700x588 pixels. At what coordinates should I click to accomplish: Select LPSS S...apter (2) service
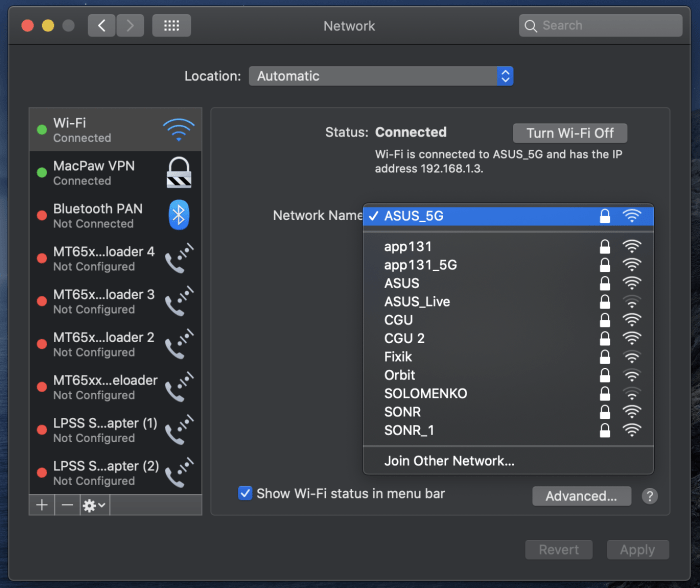coord(115,472)
